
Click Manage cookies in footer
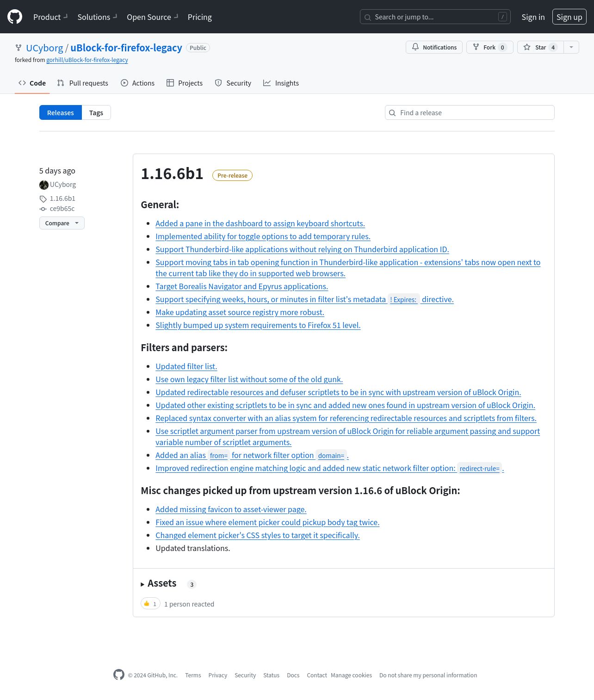(351, 675)
